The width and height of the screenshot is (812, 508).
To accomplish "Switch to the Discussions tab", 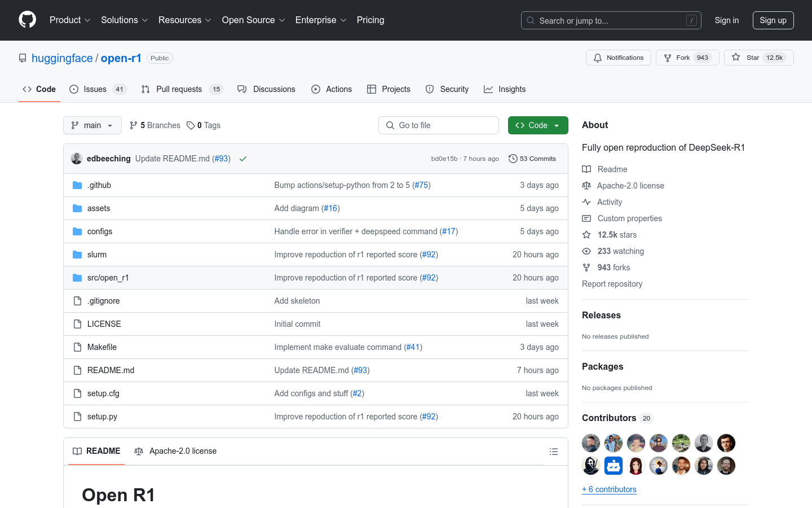I will click(266, 89).
